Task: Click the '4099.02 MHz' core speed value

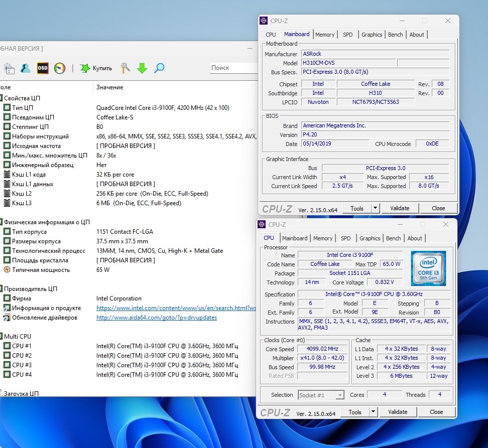Action: pyautogui.click(x=322, y=349)
